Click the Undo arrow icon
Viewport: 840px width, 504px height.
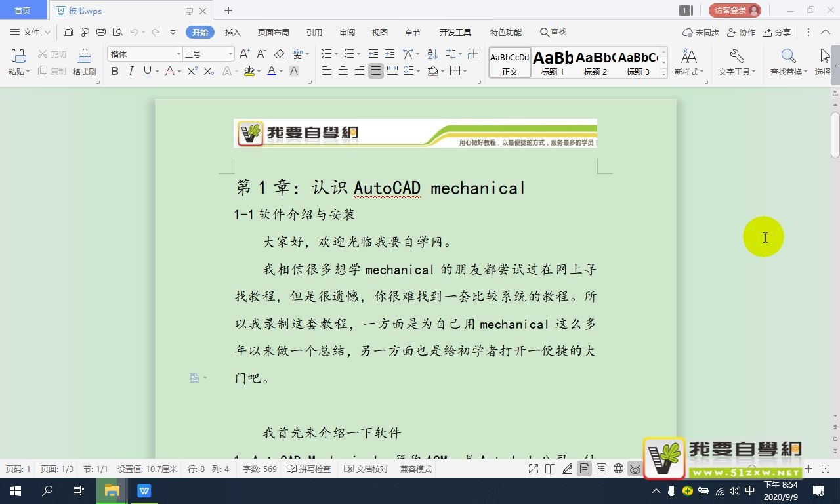click(134, 32)
